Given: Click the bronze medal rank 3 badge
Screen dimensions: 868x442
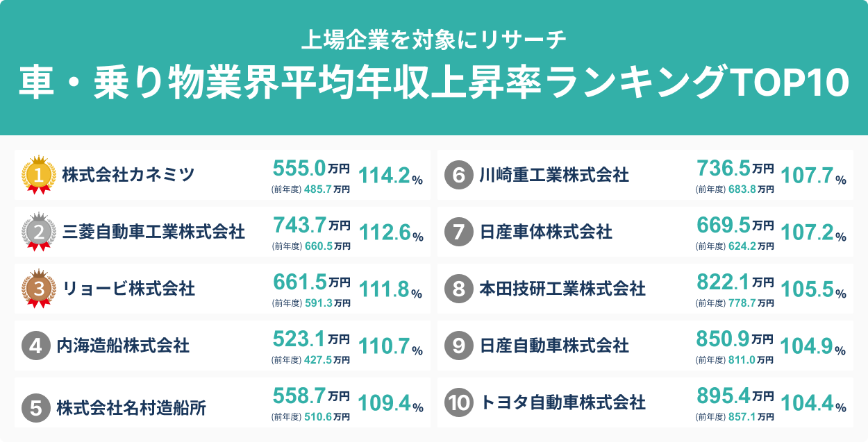Looking at the screenshot, I should [x=39, y=288].
